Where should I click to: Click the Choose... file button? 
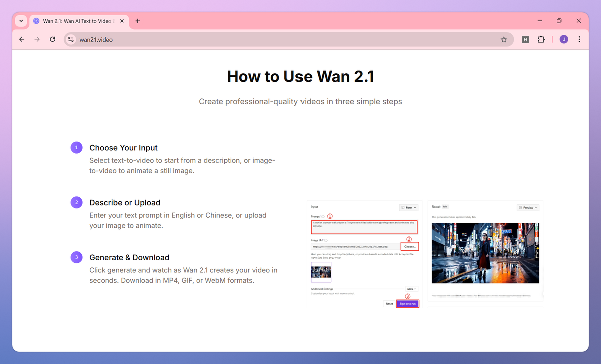(x=410, y=247)
